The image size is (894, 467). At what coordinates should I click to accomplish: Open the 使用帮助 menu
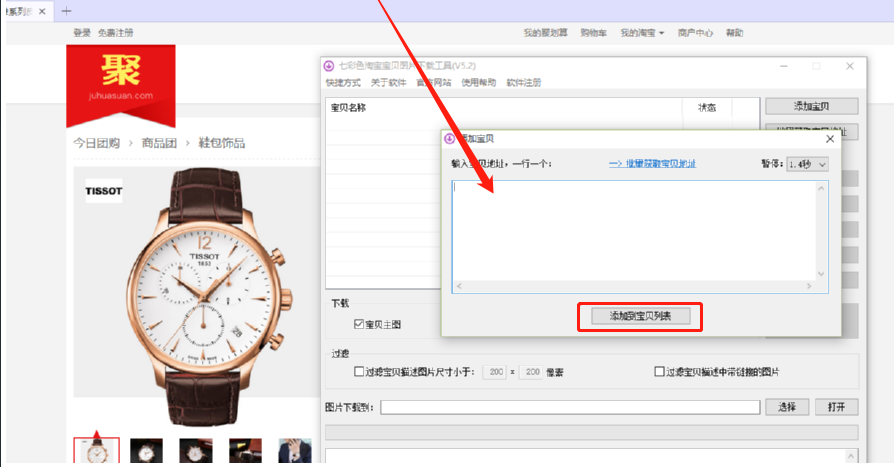click(479, 83)
